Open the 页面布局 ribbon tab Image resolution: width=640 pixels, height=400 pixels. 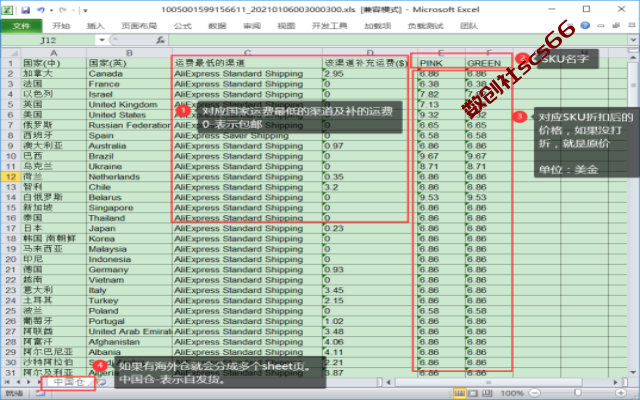pos(139,26)
